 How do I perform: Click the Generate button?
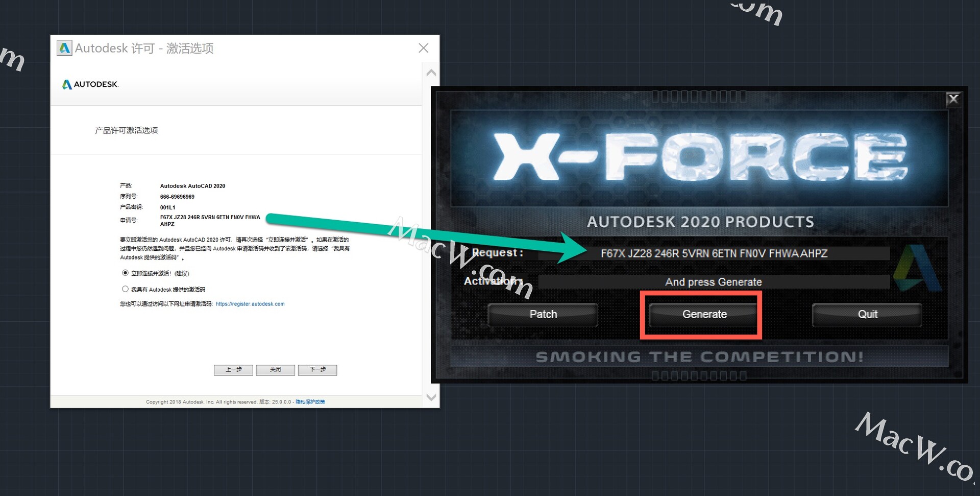pyautogui.click(x=704, y=315)
